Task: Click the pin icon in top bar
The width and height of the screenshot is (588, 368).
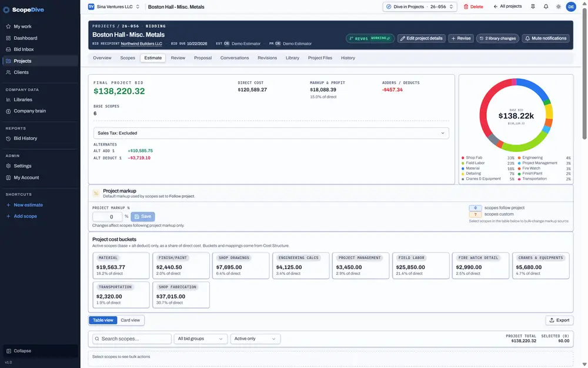Action: pyautogui.click(x=533, y=6)
